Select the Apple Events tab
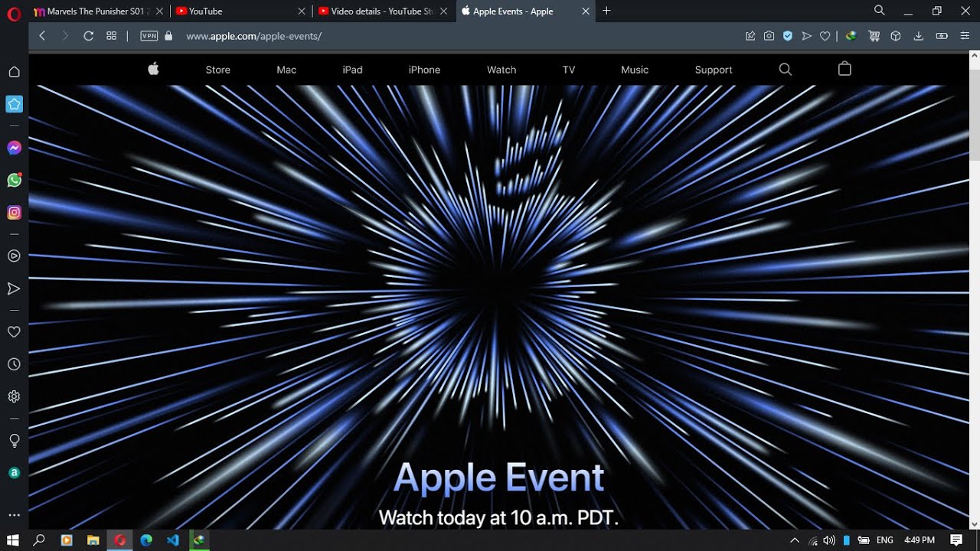Viewport: 980px width, 551px height. pos(525,11)
